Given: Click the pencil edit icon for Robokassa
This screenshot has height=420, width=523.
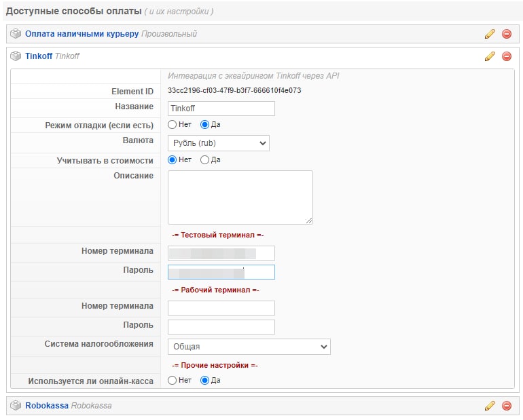Looking at the screenshot, I should [x=490, y=406].
